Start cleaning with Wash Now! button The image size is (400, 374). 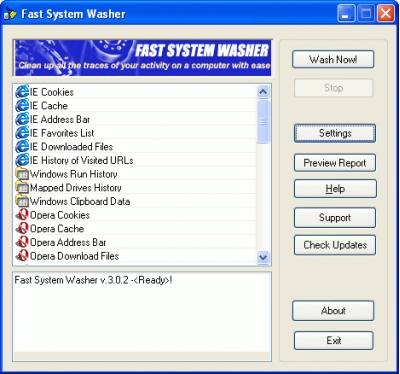pyautogui.click(x=333, y=59)
